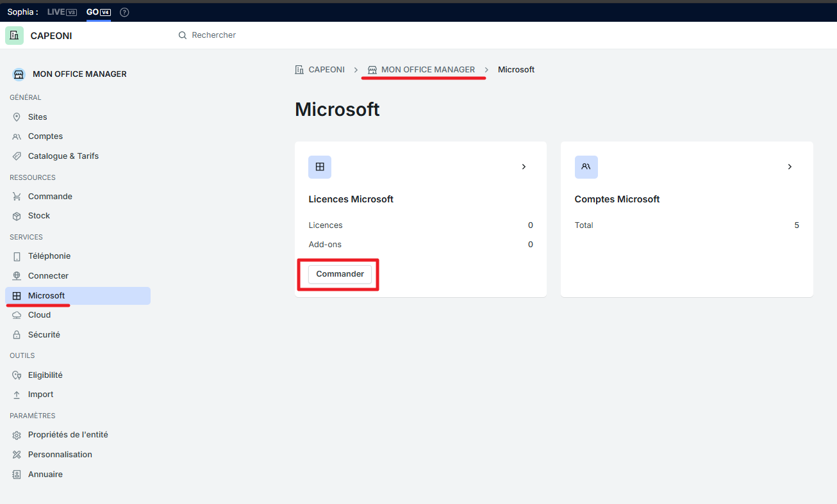Click the building icon in the CAPEONI breadcrumb

299,70
